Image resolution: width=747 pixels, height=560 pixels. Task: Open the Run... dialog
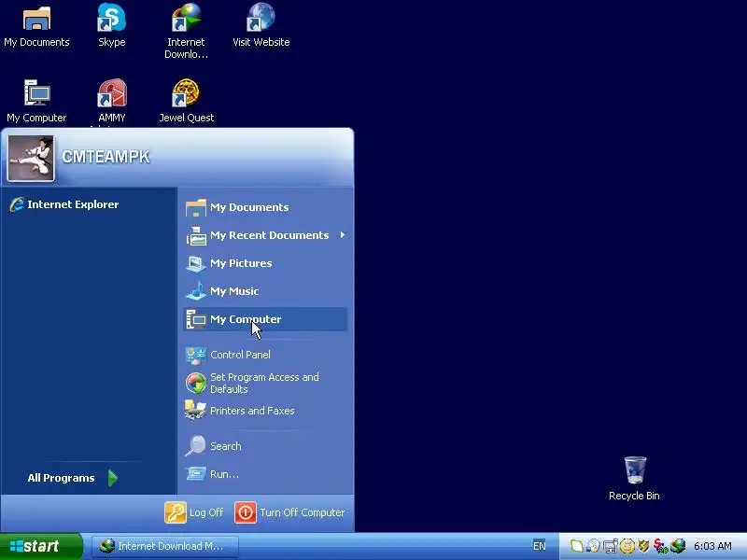coord(266,474)
